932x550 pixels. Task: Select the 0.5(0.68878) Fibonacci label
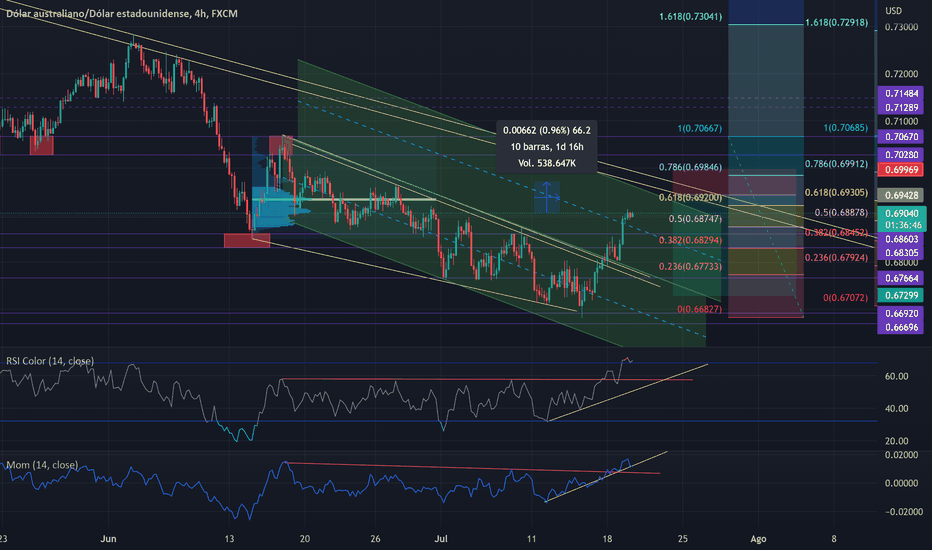(841, 212)
